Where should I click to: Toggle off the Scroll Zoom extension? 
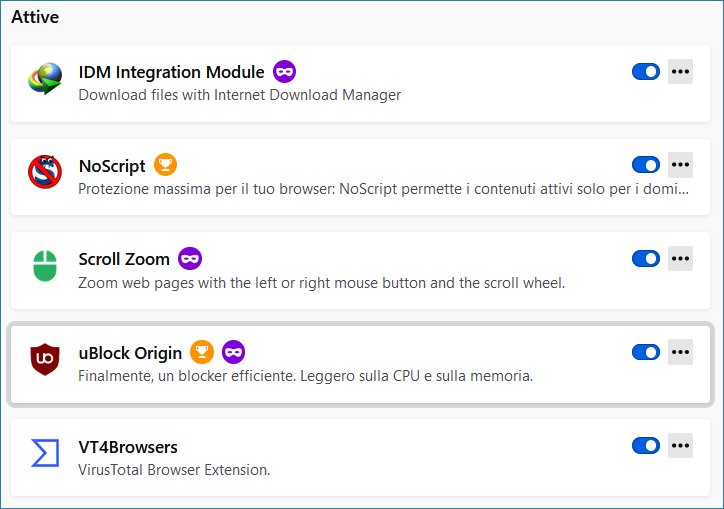point(646,259)
